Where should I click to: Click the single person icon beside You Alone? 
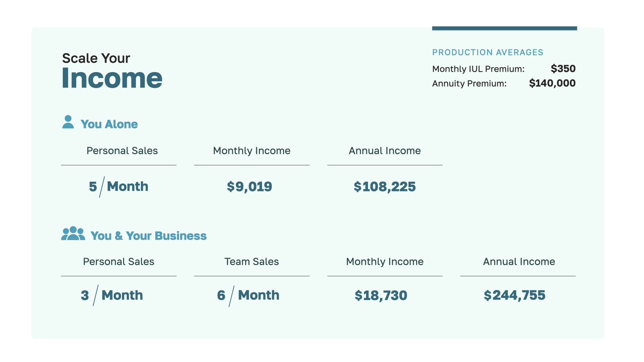pos(68,122)
